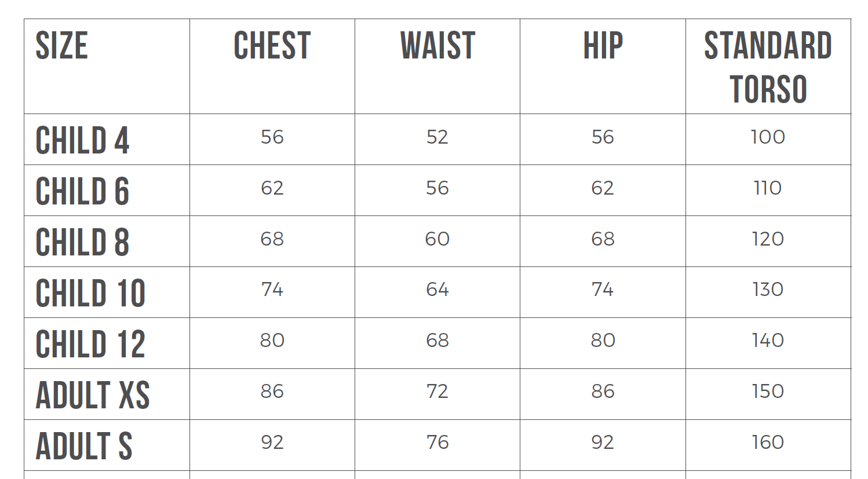Select the ADULT XS torso value 150
The height and width of the screenshot is (479, 868).
[768, 392]
